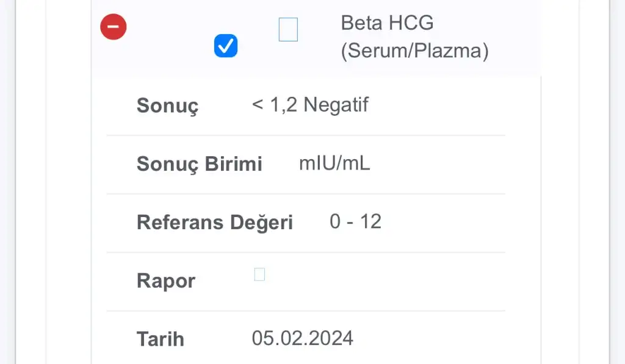Screen dimensions: 625x364
Task: Tick the empty box beside Beta HCG
Action: point(288,29)
